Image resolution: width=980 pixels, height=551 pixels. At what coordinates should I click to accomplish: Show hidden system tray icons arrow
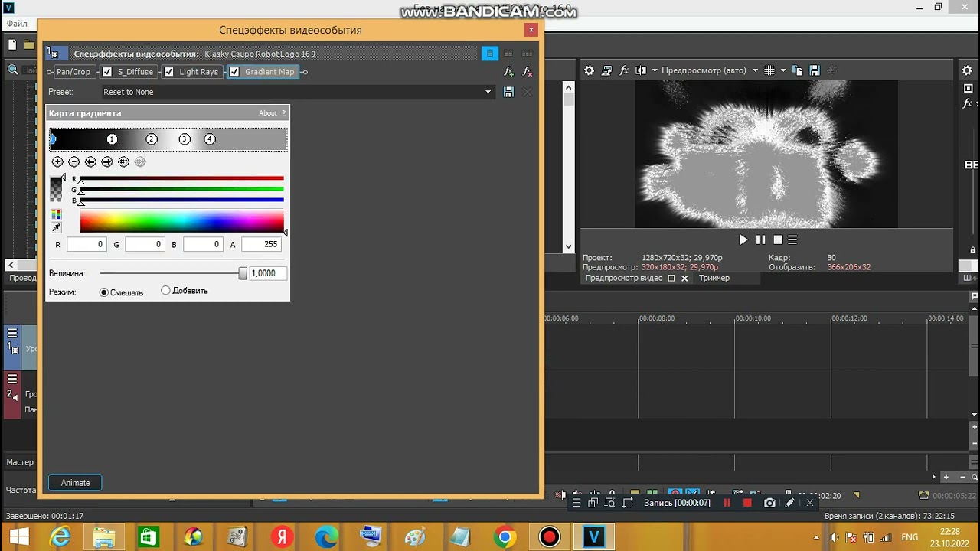coord(815,537)
